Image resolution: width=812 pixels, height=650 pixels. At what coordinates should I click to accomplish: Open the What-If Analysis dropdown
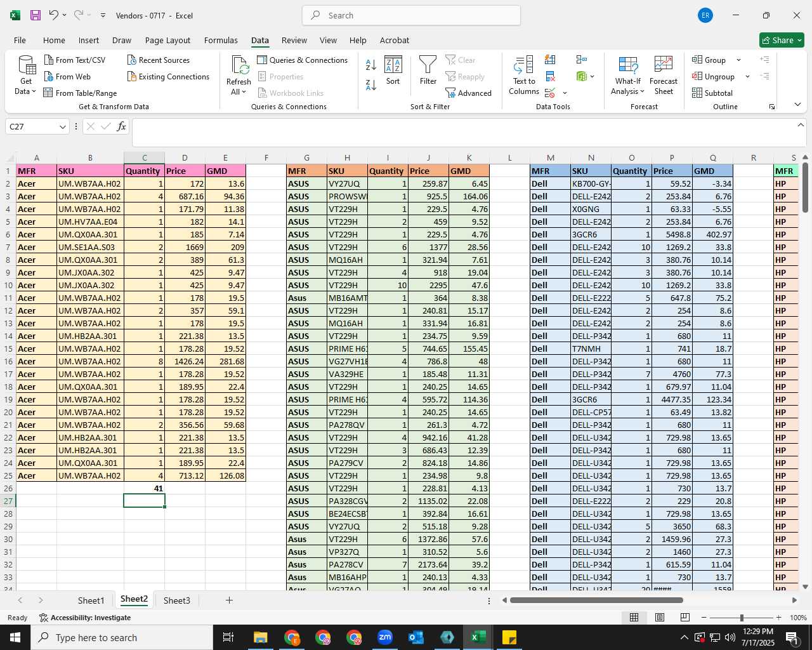[628, 75]
